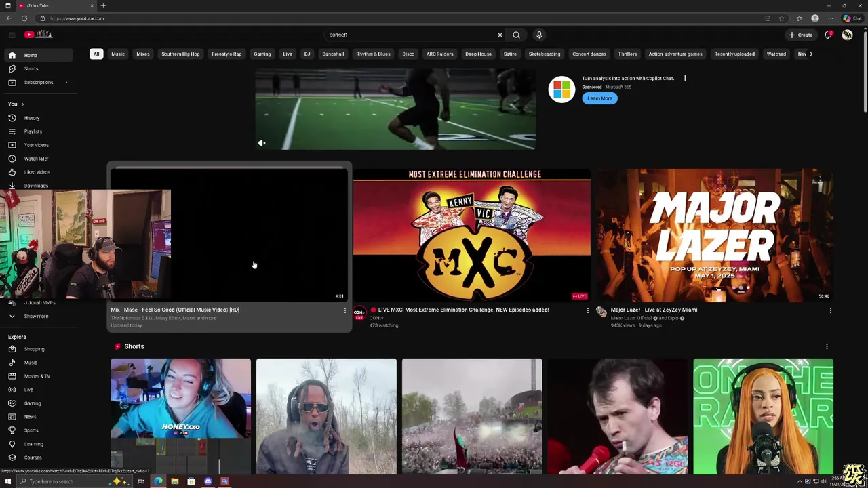Select the Deep House chip
The height and width of the screenshot is (488, 868).
(x=478, y=54)
